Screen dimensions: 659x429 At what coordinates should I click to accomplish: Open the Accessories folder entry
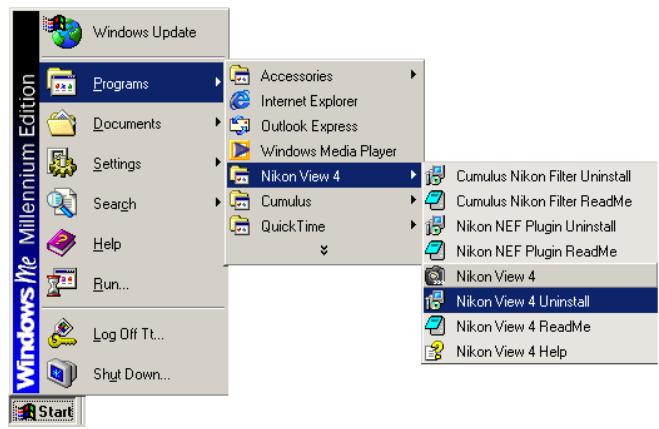324,75
